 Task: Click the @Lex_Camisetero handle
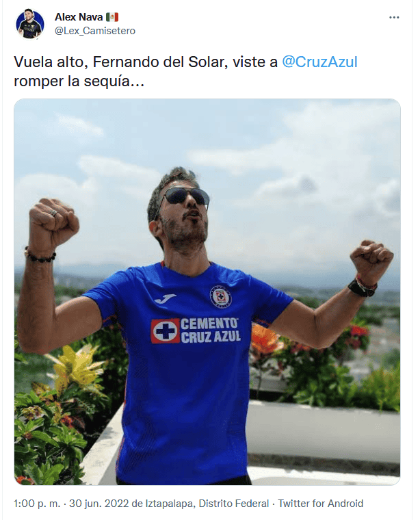click(95, 31)
